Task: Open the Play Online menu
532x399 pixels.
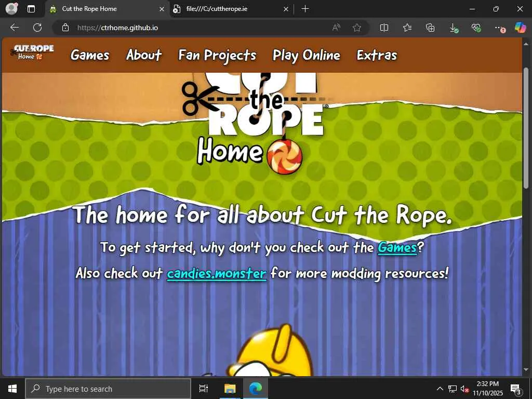Action: (x=307, y=55)
